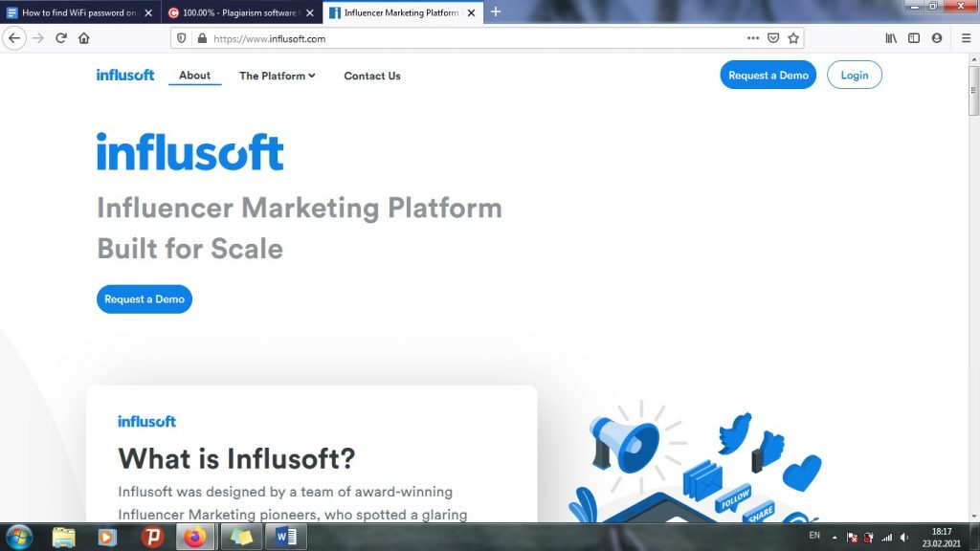Switch to Firefox on the taskbar
This screenshot has height=551, width=980.
(195, 538)
